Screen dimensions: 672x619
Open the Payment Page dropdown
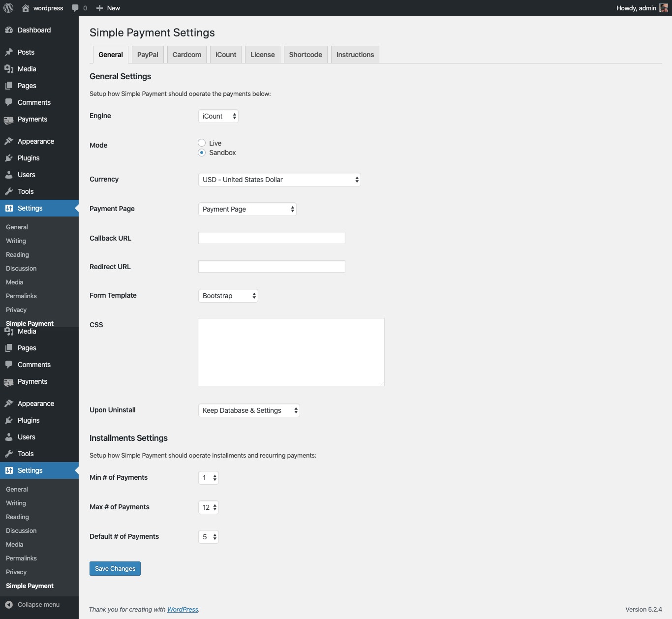247,209
